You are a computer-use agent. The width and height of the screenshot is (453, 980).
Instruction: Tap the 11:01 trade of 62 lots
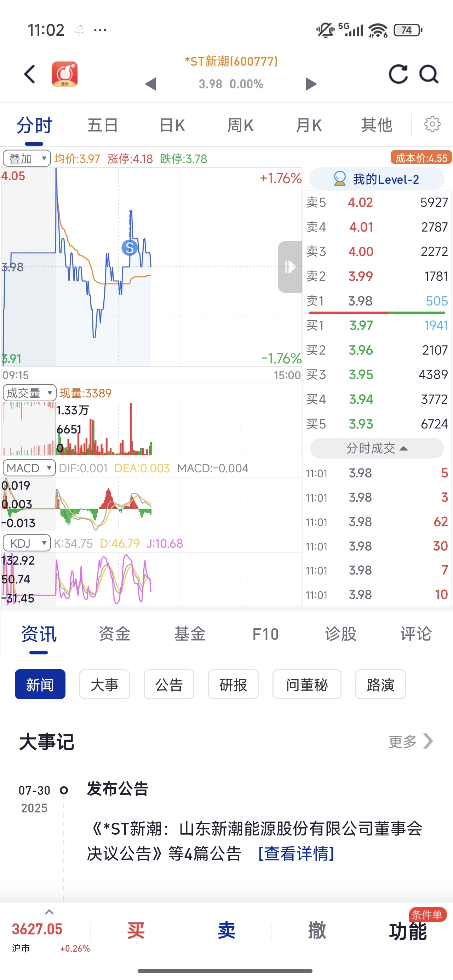pyautogui.click(x=377, y=521)
